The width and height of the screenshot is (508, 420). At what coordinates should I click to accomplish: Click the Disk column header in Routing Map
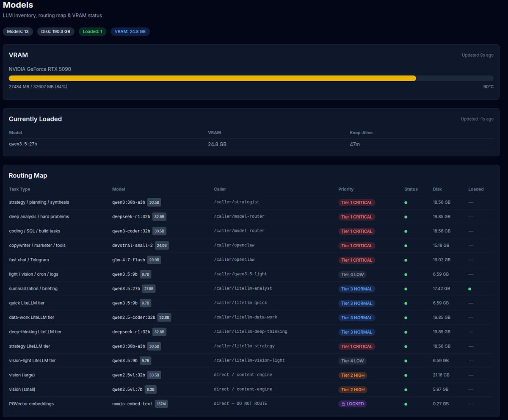coord(437,189)
